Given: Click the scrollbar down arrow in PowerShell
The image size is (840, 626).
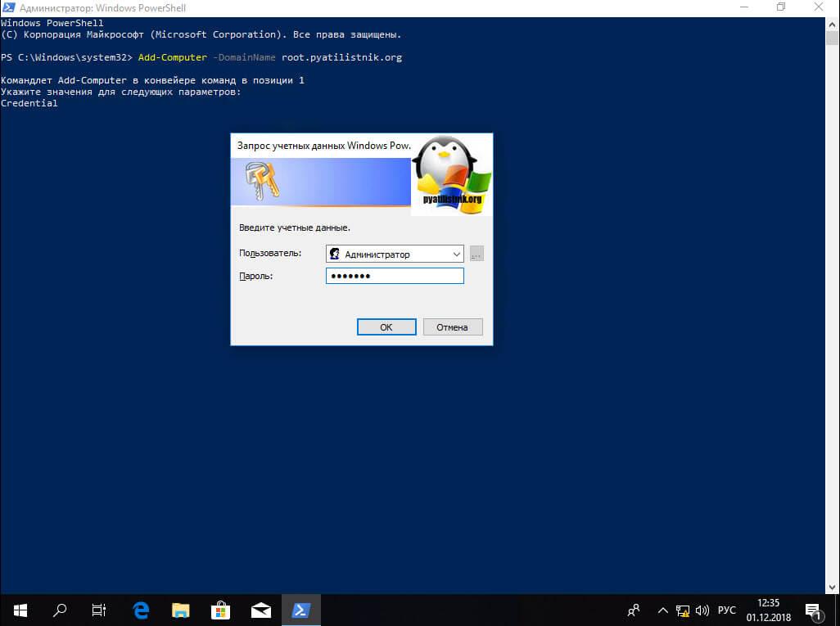Looking at the screenshot, I should [832, 587].
